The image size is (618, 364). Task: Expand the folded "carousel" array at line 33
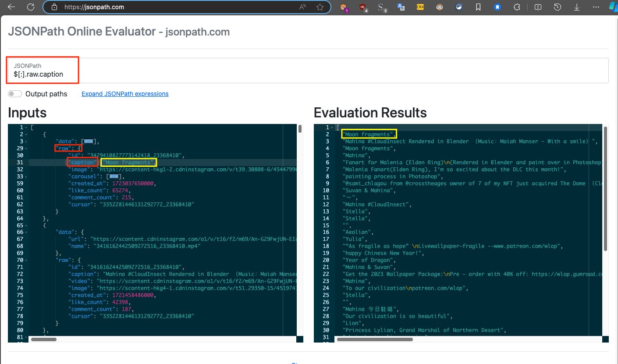coord(25,177)
